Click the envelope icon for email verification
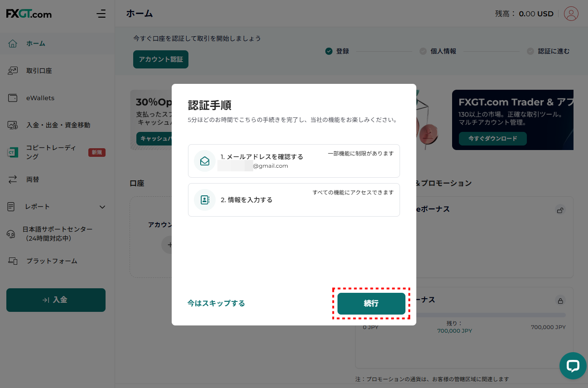Image resolution: width=588 pixels, height=388 pixels. click(x=205, y=161)
